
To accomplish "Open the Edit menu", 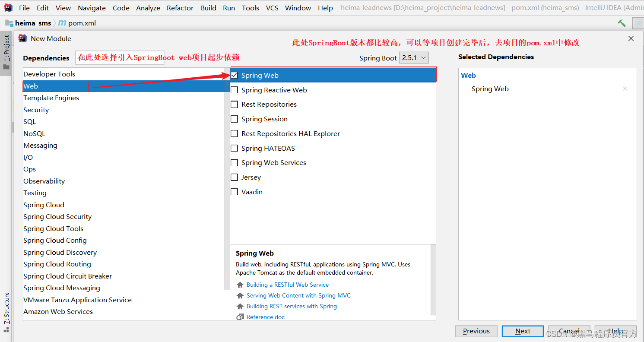I will [x=43, y=8].
